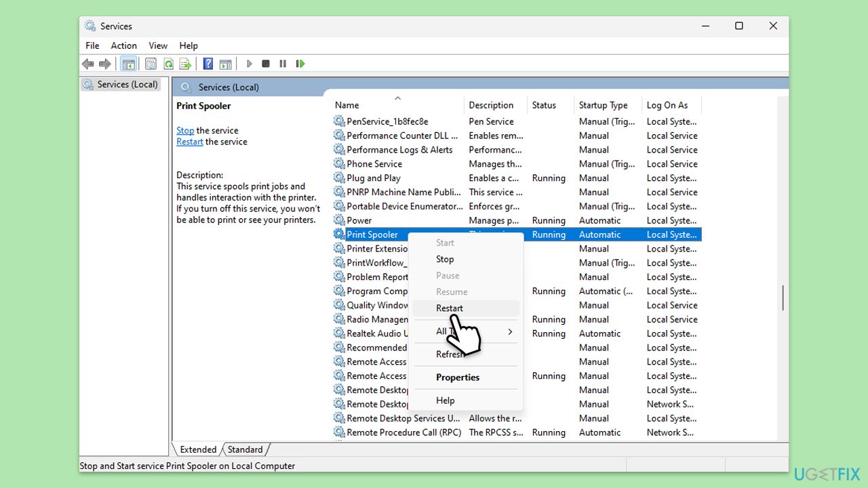
Task: Select the Remote Desktop Services U... row
Action: pyautogui.click(x=517, y=418)
